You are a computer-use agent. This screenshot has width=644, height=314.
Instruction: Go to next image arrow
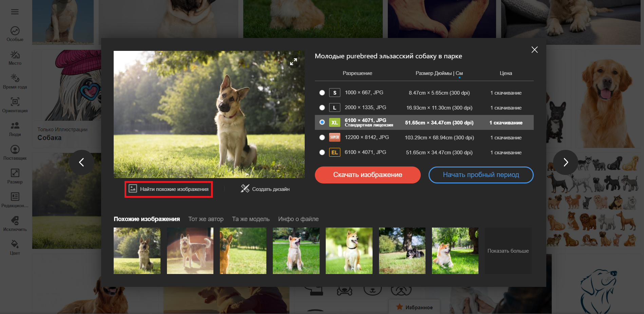pos(566,162)
